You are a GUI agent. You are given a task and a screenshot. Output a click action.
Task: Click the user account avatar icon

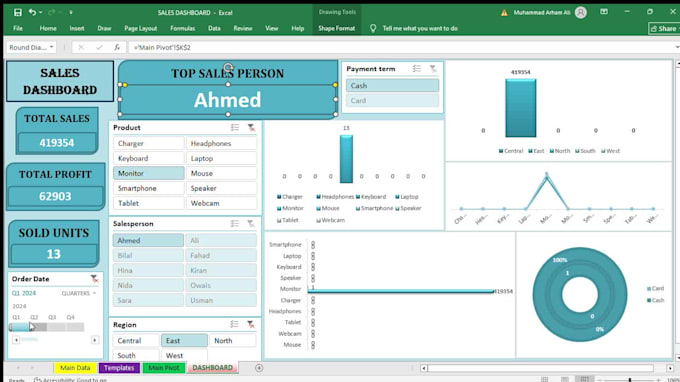click(581, 13)
